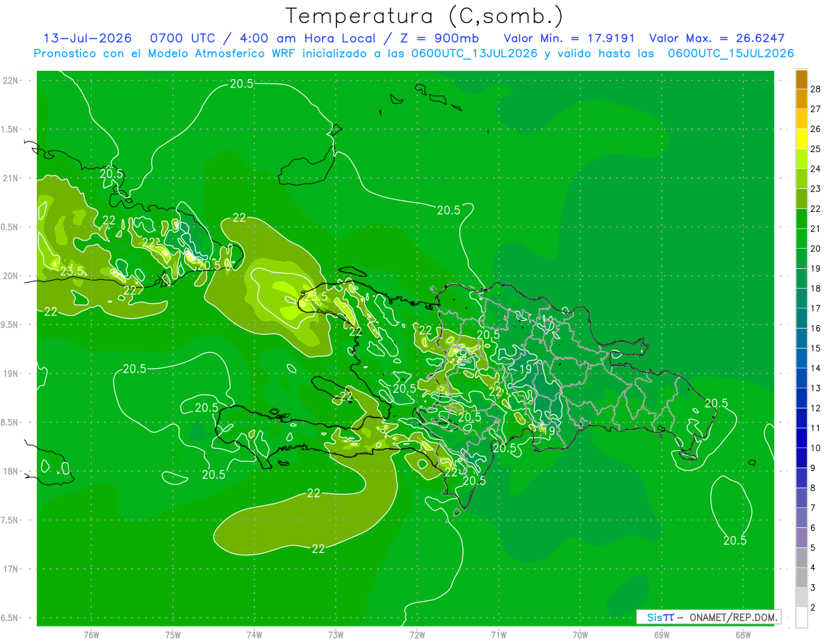Screen dimensions: 834x644
Task: Click the forecast date '13-Jul-2026'
Action: 88,38
